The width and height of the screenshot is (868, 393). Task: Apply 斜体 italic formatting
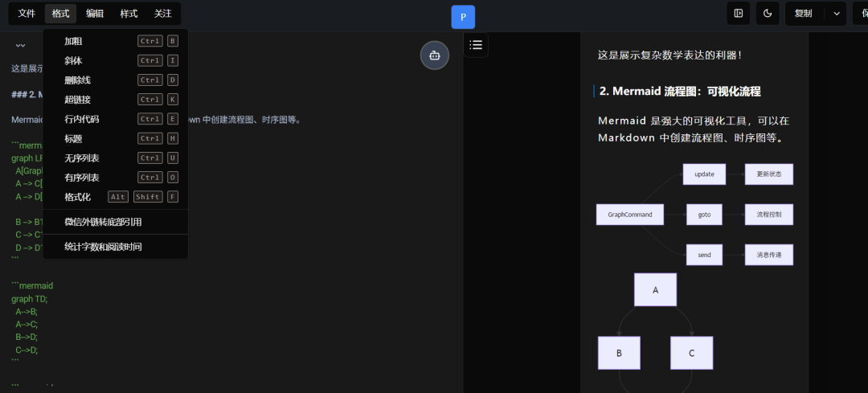(116, 61)
